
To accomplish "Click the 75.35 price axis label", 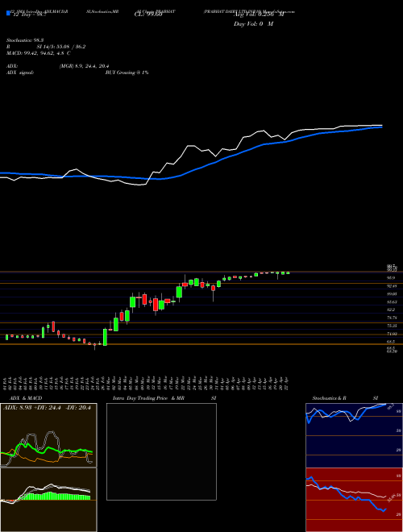I will [392, 326].
